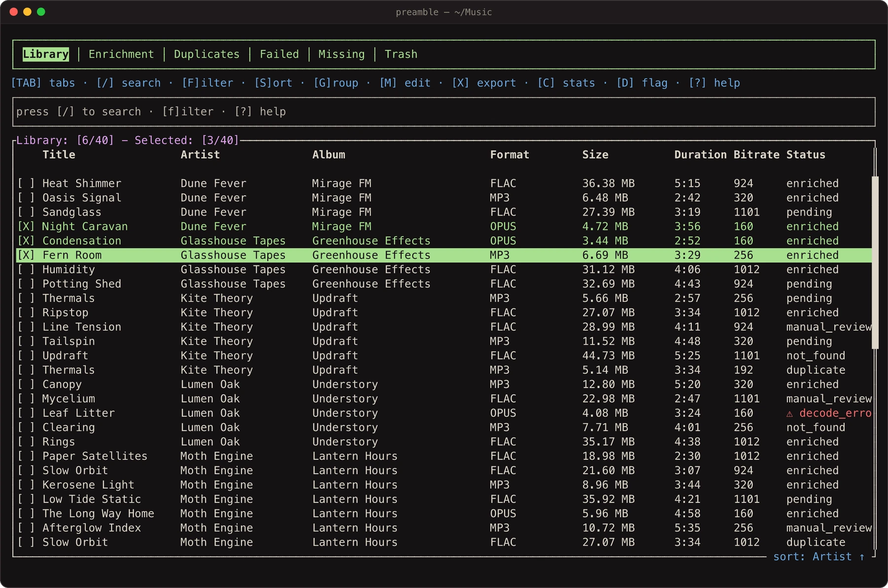Check the Leaf Litter checkbox
Screen dimensions: 888x588
coord(26,413)
